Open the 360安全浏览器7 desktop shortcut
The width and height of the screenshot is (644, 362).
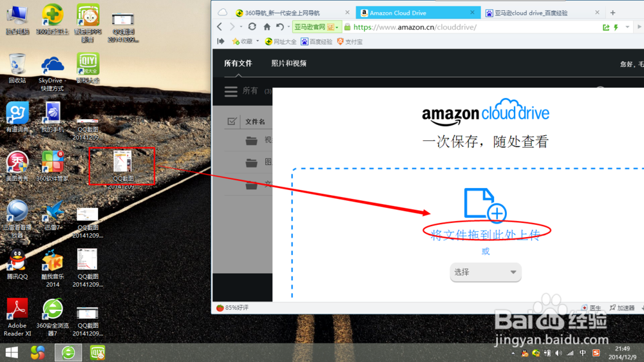tap(52, 317)
